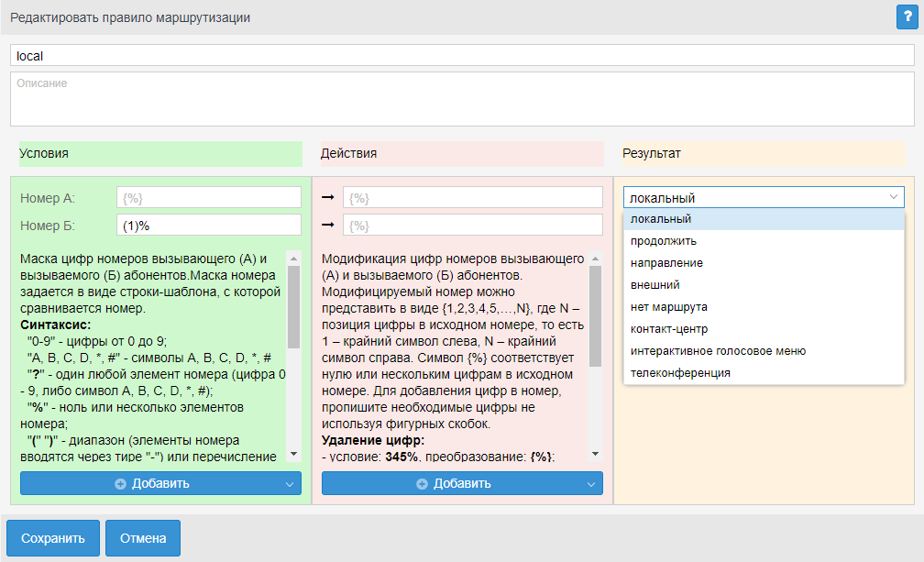This screenshot has height=562, width=924.
Task: Pick нет маршрута from the list
Action: pyautogui.click(x=668, y=307)
